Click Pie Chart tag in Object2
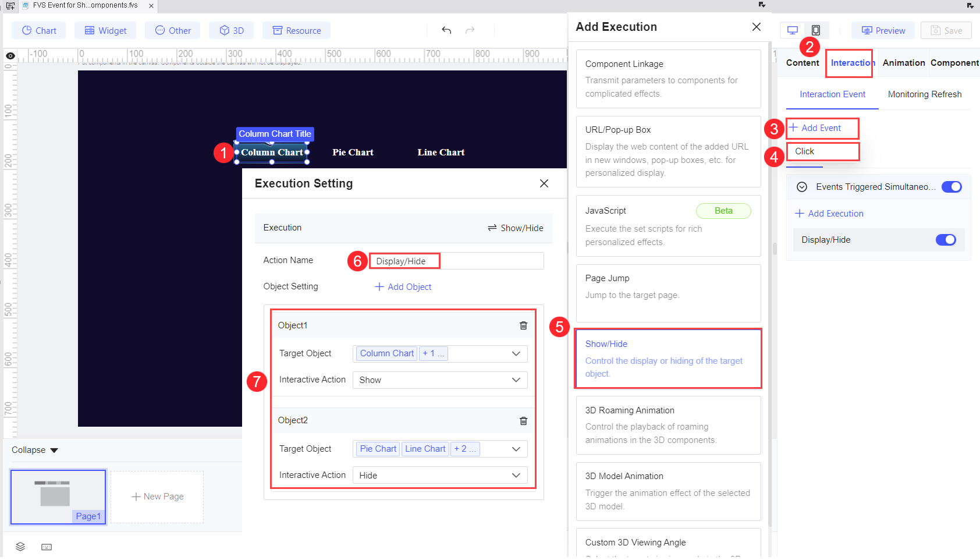This screenshot has height=560, width=980. click(x=378, y=449)
